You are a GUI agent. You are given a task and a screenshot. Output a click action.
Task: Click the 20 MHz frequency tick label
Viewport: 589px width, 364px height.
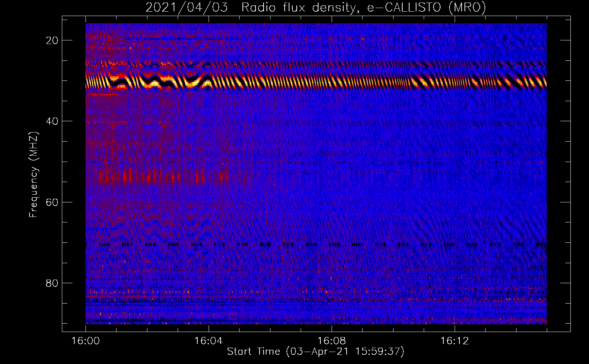coord(52,40)
